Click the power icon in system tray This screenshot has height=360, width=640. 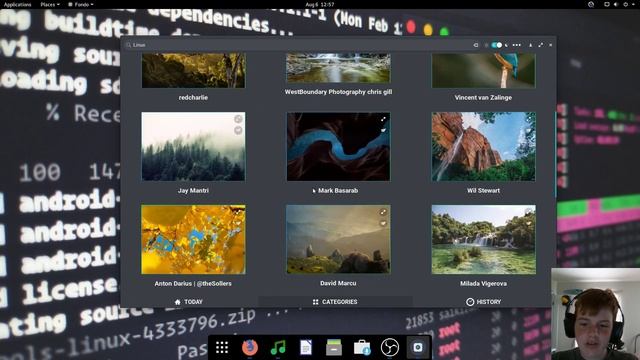point(625,4)
